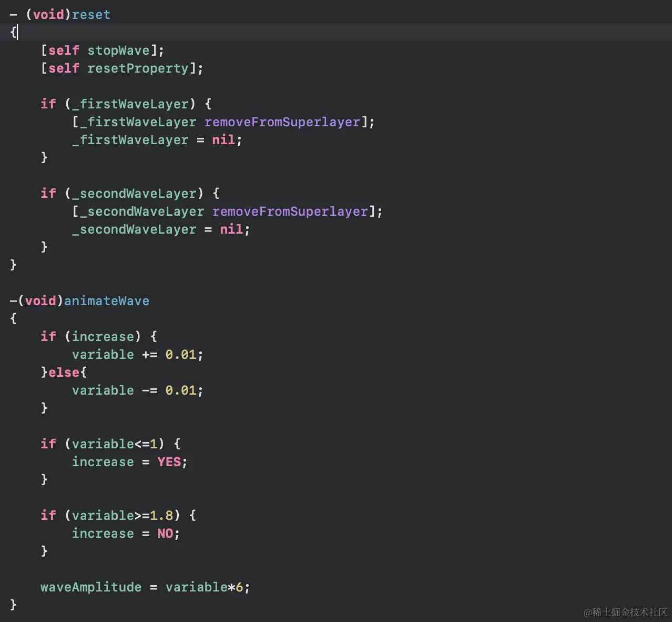Click the void keyword before reset
Image resolution: width=672 pixels, height=622 pixels.
pos(48,15)
